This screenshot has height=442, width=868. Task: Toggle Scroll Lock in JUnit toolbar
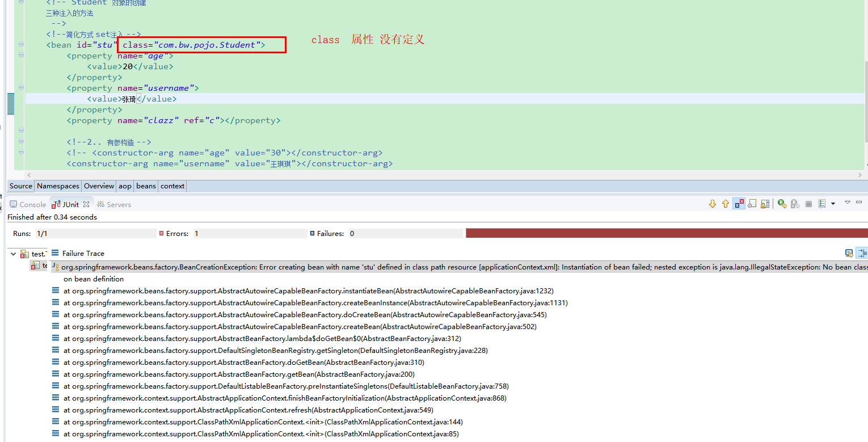pos(765,203)
